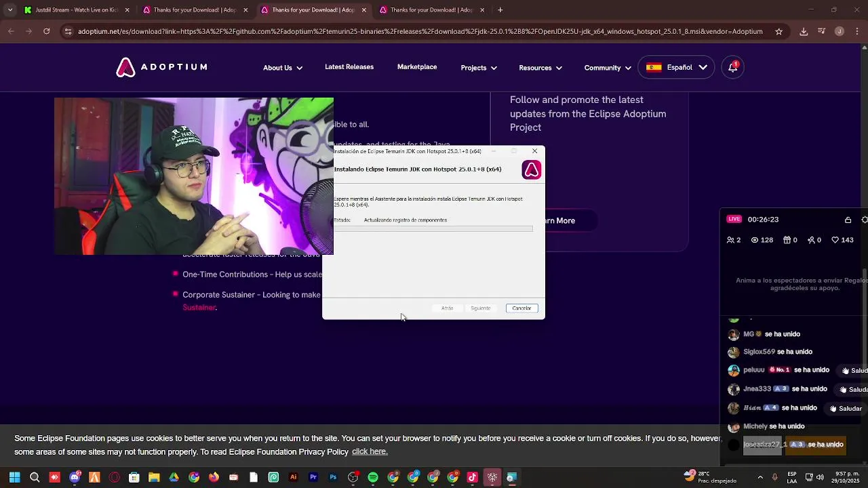Bookmark this page with the star icon

point(778,31)
